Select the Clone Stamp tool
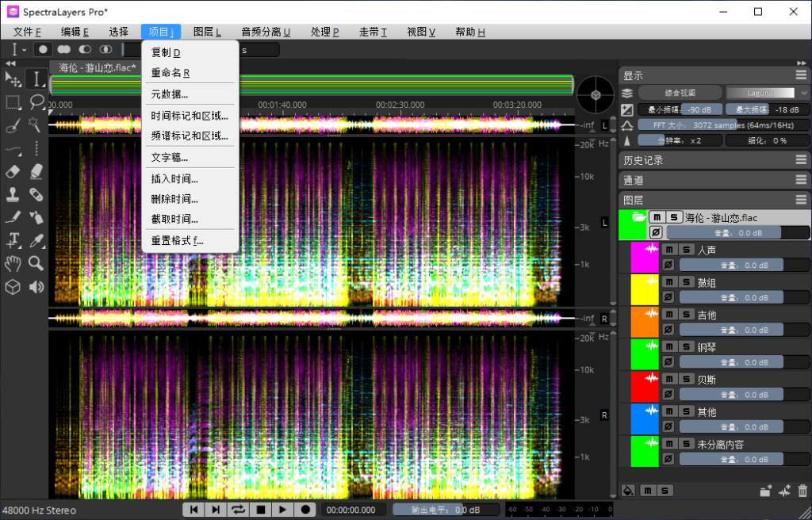 [13, 195]
